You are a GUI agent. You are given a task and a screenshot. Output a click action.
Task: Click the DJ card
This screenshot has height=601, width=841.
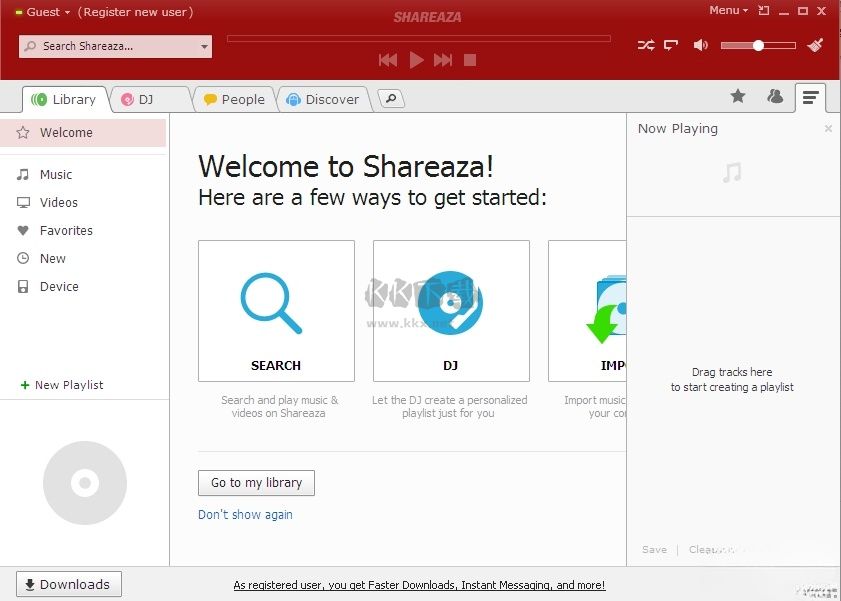coord(451,311)
